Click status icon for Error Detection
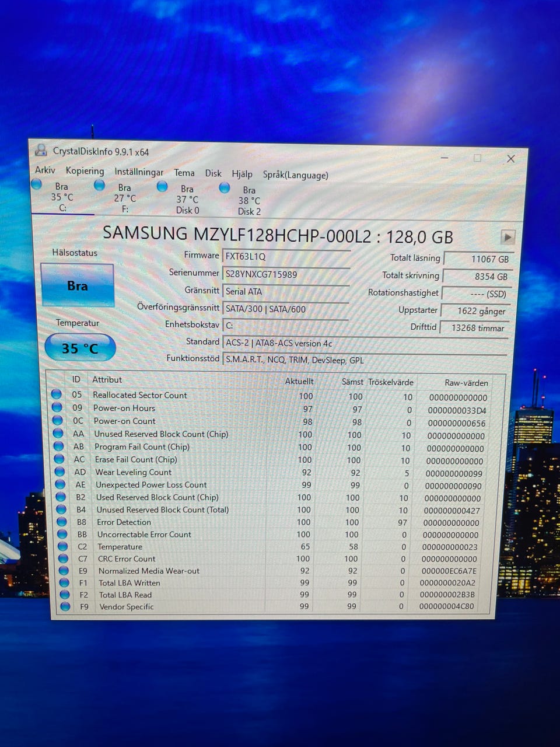 (62, 522)
